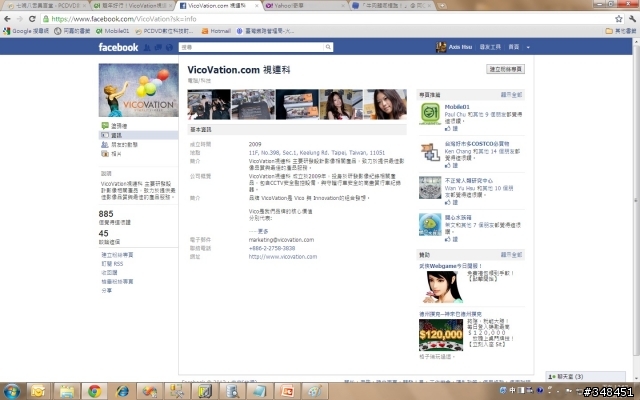The width and height of the screenshot is (640, 400).
Task: Click the Mobile01 suggested page title
Action: (457, 107)
